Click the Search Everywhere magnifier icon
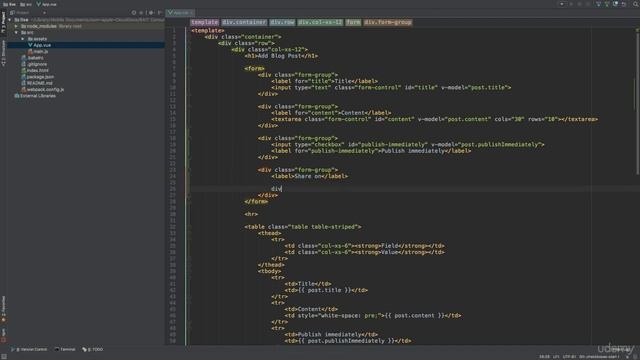 click(636, 4)
